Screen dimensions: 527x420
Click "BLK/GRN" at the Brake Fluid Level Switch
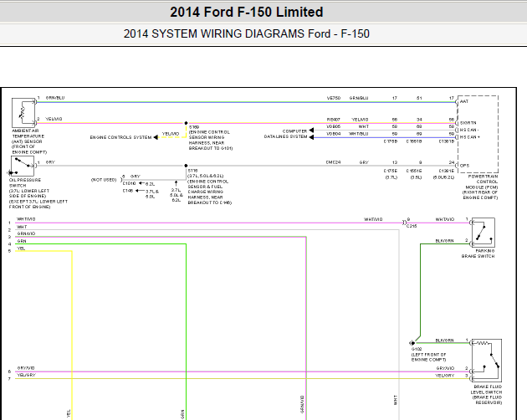click(445, 341)
